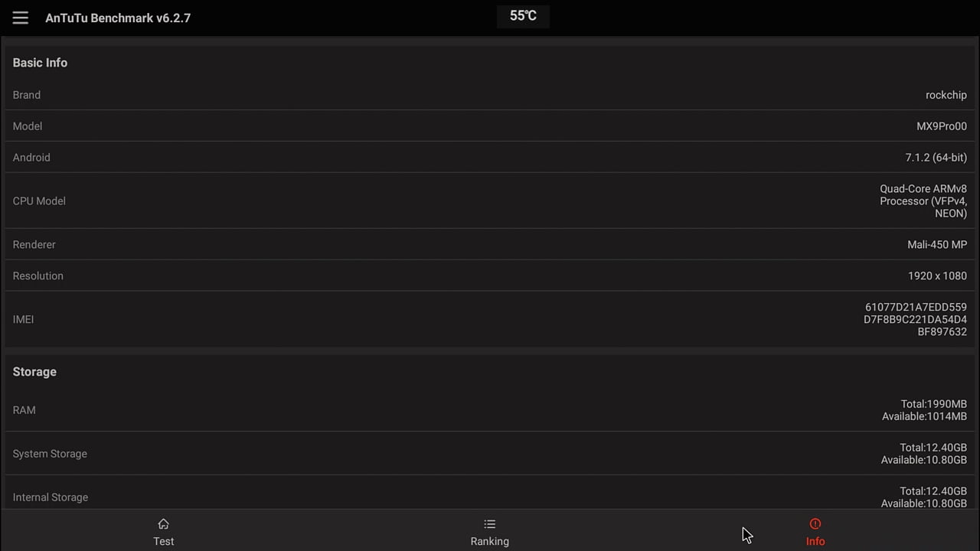Screen dimensions: 980x551
Task: Click the Storage section header
Action: pos(34,372)
